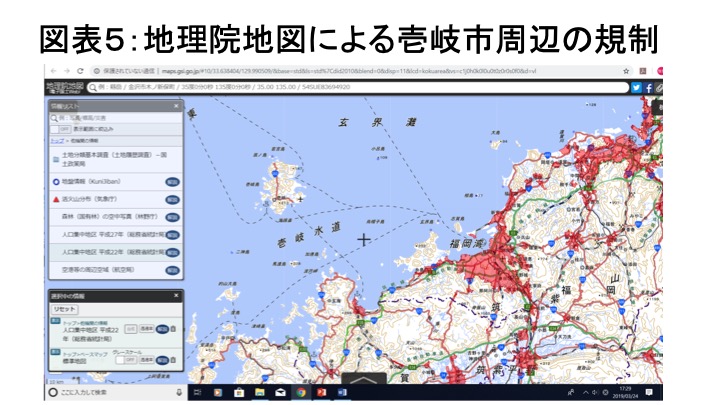720x405 pixels.
Task: Focus the map place search box
Action: tap(358, 87)
